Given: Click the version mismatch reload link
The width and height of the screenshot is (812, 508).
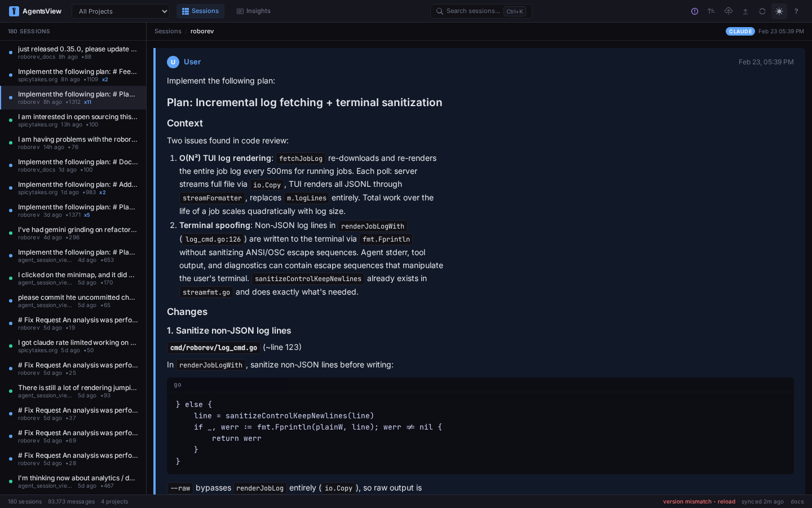Looking at the screenshot, I should tap(699, 502).
